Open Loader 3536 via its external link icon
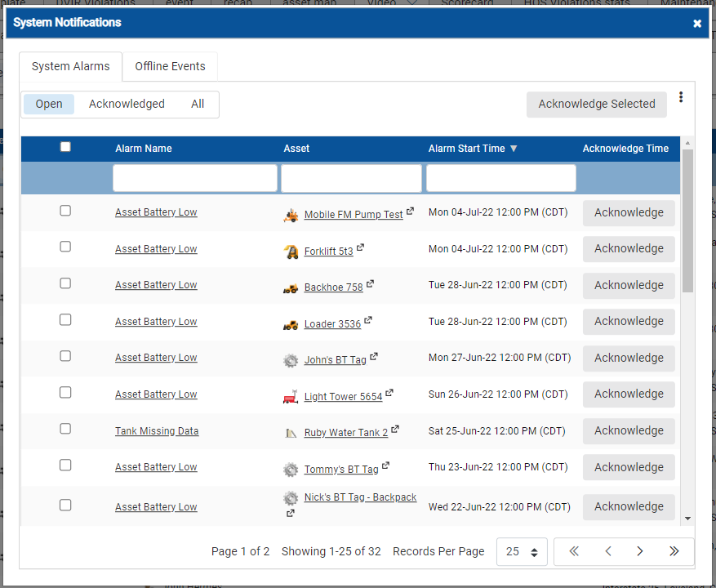This screenshot has width=716, height=588. (368, 318)
